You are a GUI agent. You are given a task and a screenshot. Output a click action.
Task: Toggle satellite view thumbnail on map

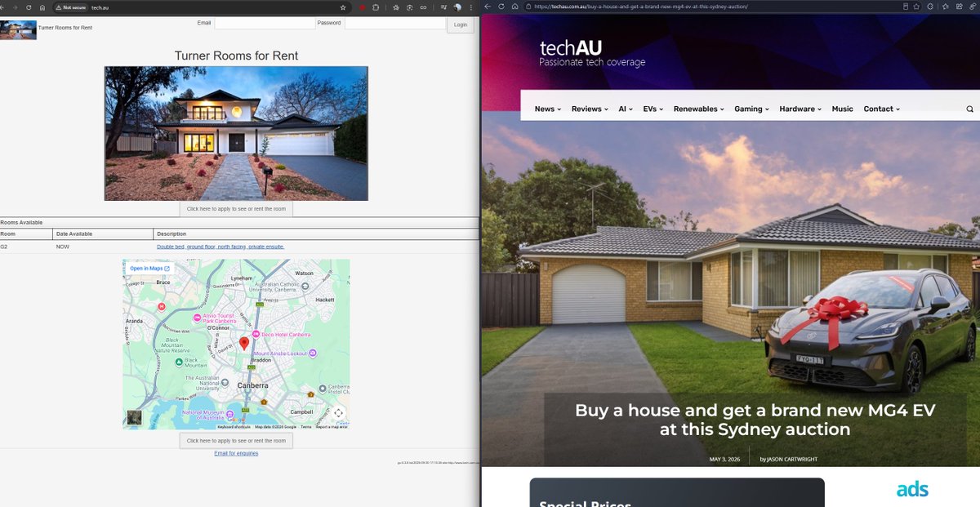[x=134, y=417]
